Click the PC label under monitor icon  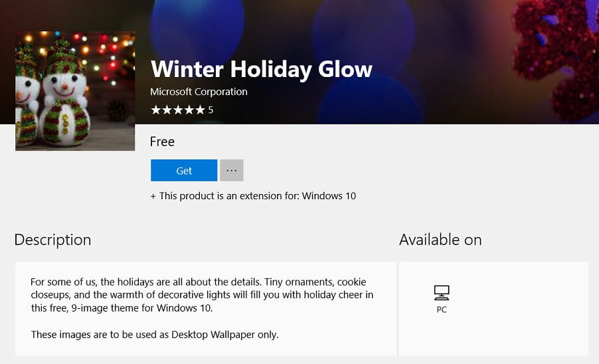tap(442, 310)
